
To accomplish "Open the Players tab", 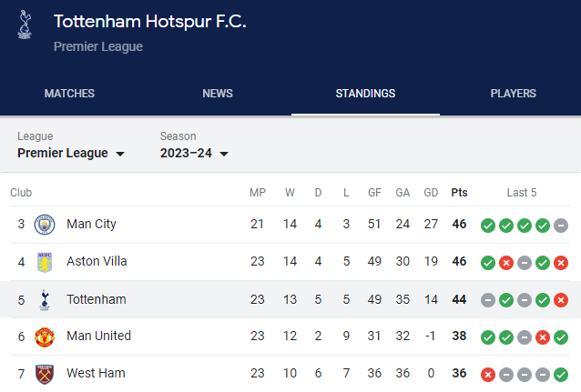I will [x=514, y=94].
